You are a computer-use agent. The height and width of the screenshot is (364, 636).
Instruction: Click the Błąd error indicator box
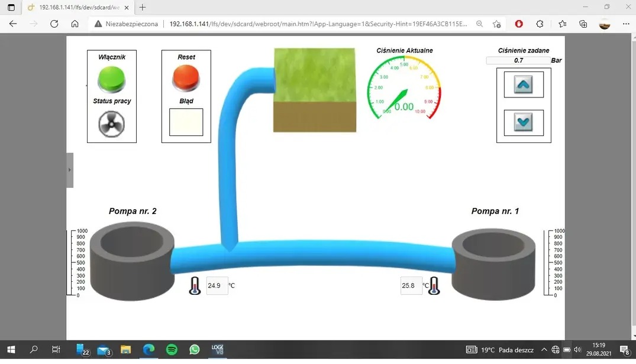(x=186, y=122)
